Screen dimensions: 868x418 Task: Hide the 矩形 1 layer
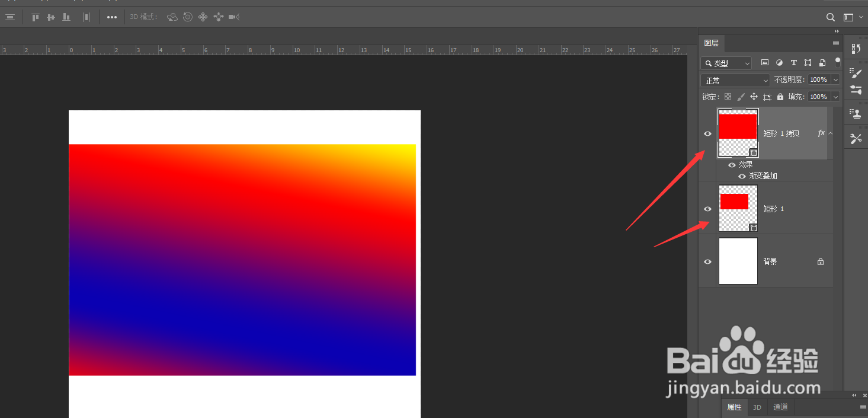[707, 209]
